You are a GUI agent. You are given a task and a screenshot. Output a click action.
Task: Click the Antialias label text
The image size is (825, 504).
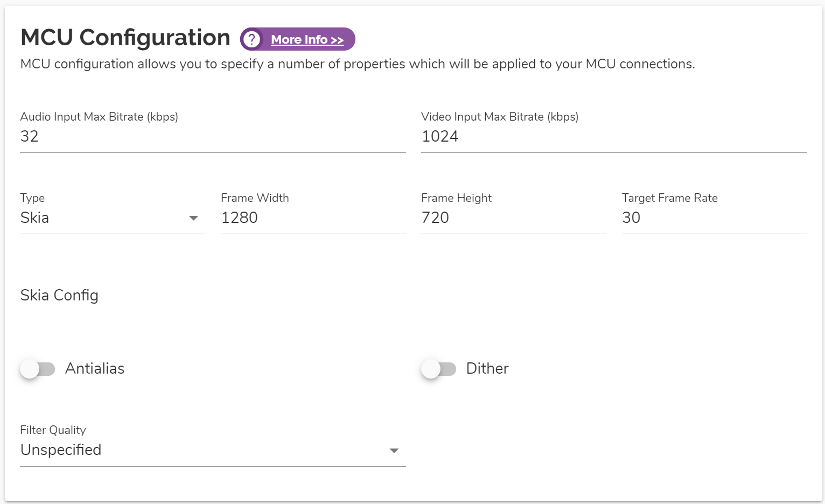point(95,369)
